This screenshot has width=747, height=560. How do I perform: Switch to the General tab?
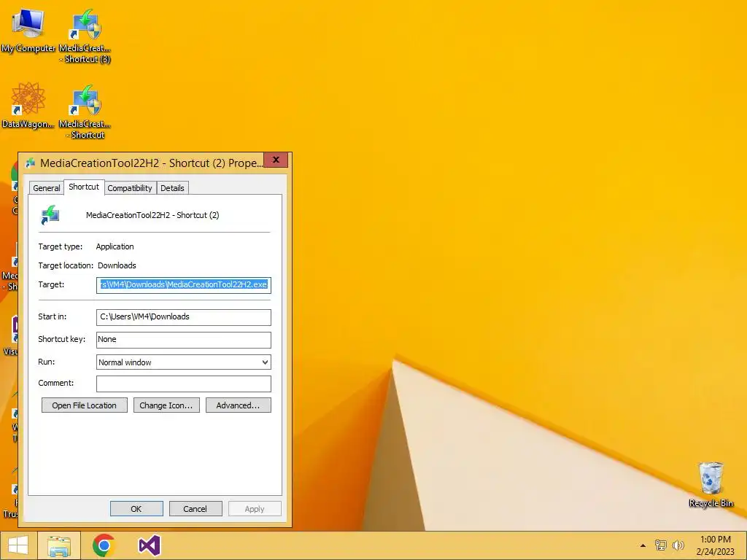47,188
